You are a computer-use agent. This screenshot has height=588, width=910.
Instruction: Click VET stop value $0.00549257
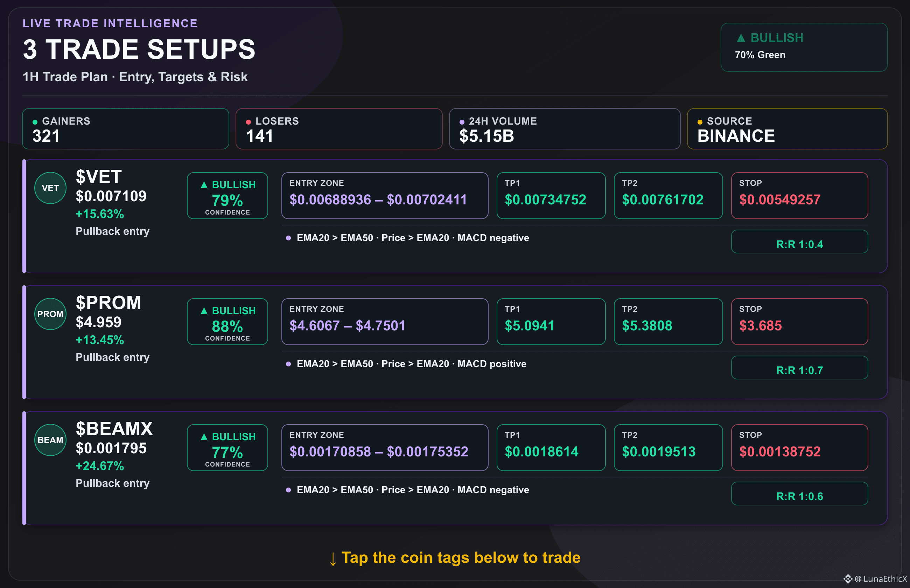point(780,200)
